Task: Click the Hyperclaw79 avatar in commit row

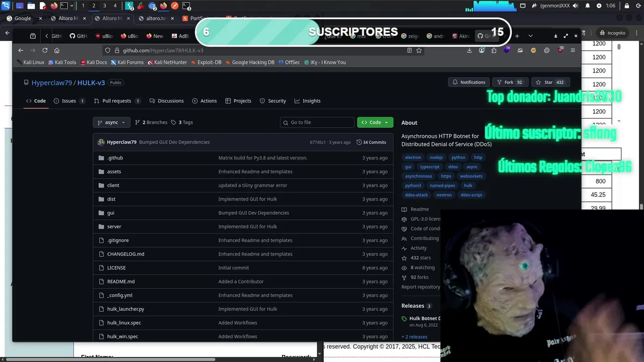Action: [101, 142]
